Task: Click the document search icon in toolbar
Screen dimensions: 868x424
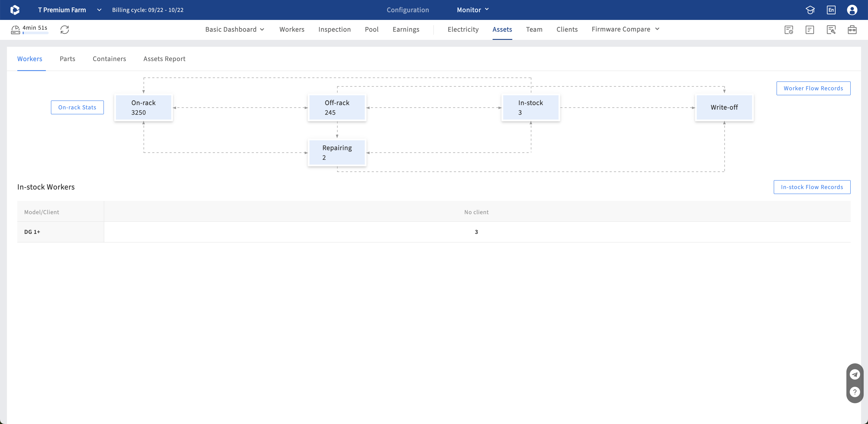Action: coord(831,30)
